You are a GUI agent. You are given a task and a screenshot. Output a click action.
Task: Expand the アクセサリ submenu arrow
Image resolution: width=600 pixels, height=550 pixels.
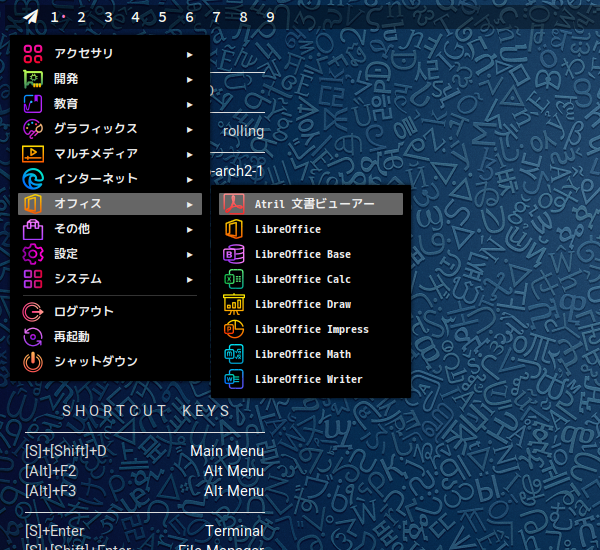[189, 55]
